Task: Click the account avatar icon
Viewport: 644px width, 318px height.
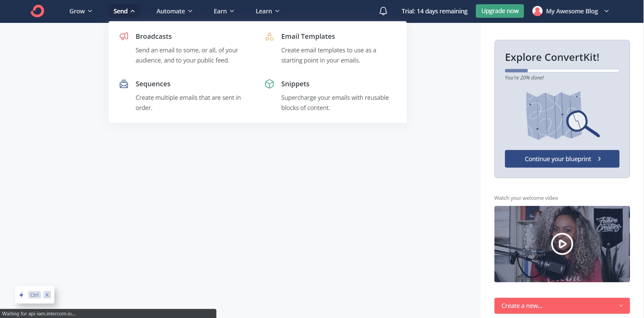Action: pyautogui.click(x=537, y=11)
